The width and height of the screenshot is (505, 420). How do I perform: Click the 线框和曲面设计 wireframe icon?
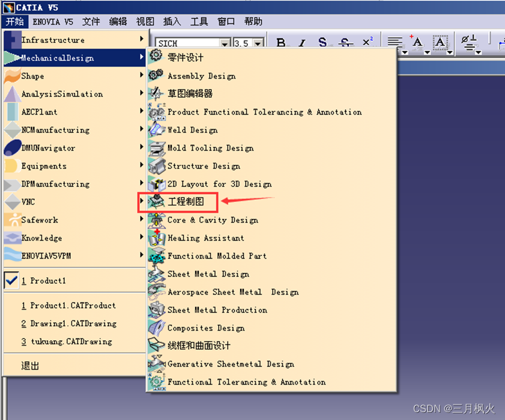point(157,346)
